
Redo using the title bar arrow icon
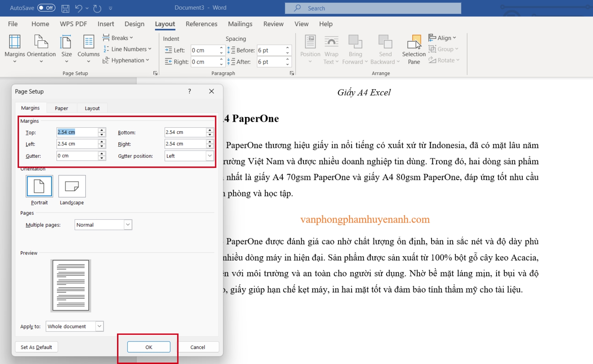pos(97,8)
